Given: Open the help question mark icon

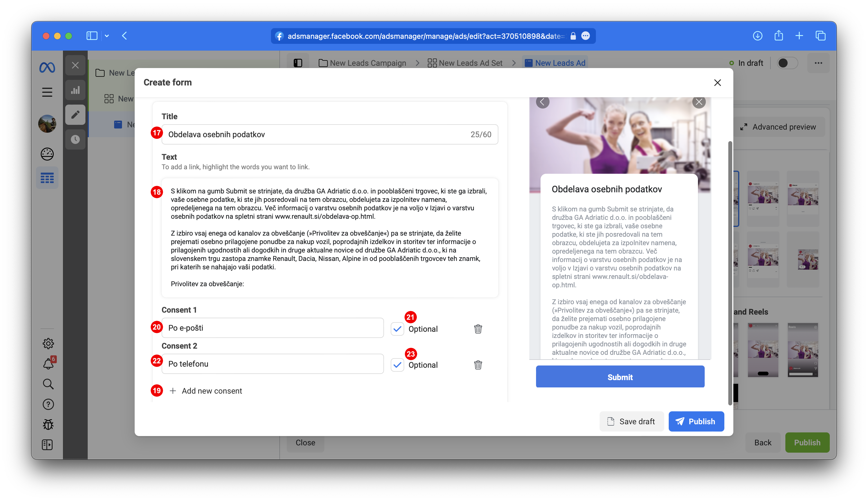Looking at the screenshot, I should pos(48,404).
